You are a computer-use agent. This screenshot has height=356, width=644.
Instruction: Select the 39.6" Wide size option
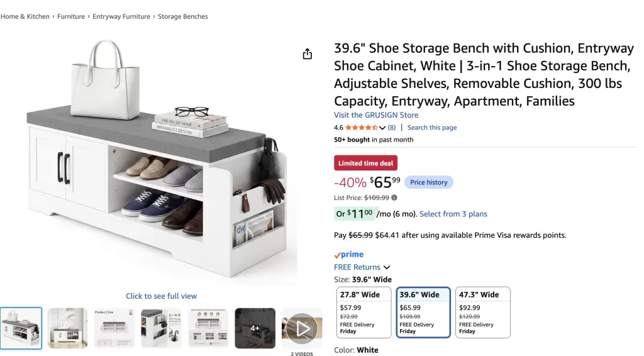click(423, 313)
